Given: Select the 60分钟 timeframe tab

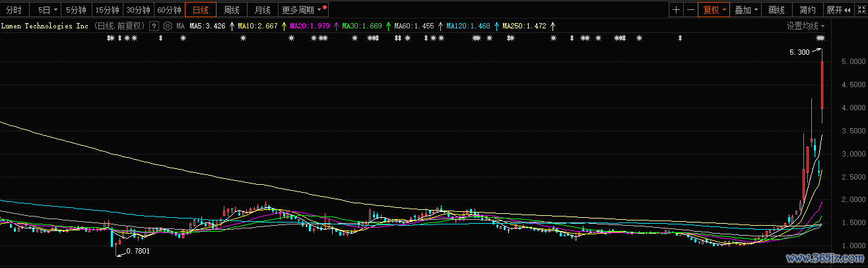Looking at the screenshot, I should [170, 10].
